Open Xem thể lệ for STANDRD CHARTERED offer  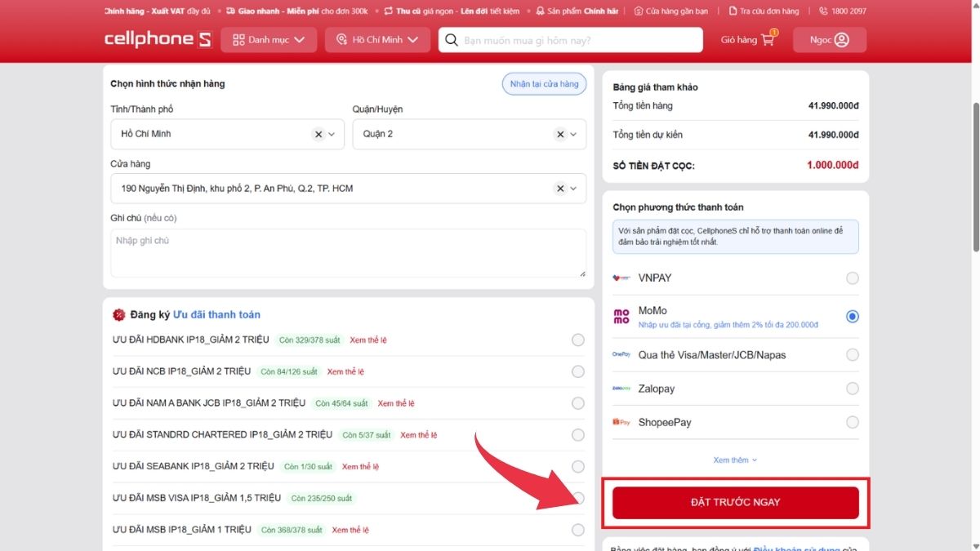[x=419, y=435]
